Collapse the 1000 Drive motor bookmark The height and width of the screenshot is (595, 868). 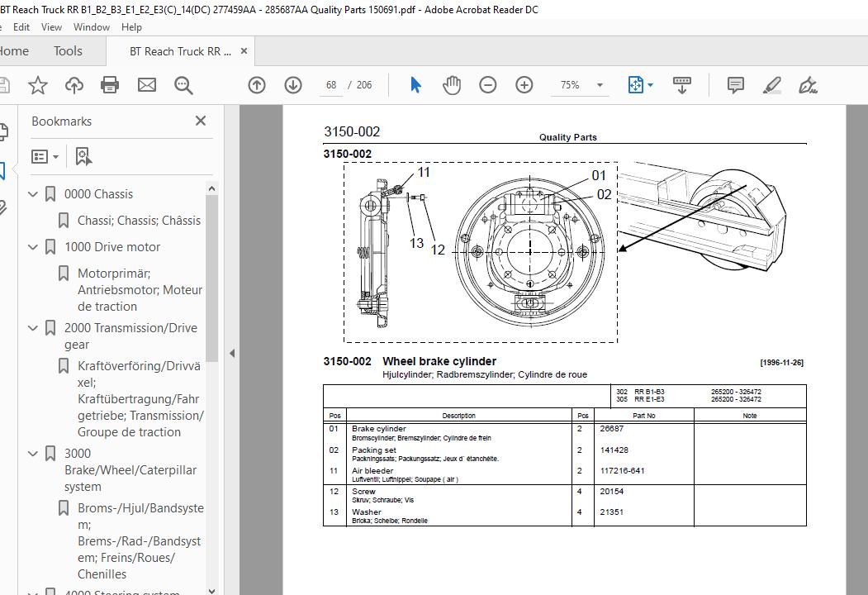coord(33,247)
